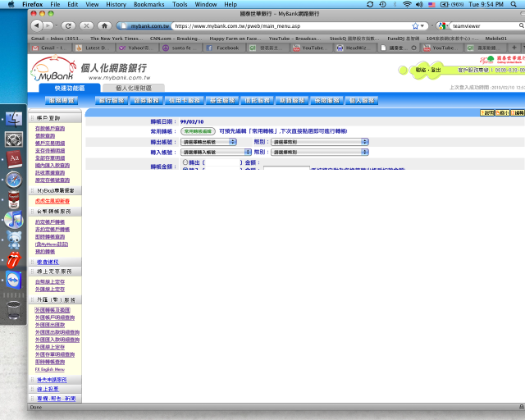This screenshot has height=420, width=525.
Task: Open 幣別 dropdown in the 轉出帳號 row
Action: coord(320,142)
